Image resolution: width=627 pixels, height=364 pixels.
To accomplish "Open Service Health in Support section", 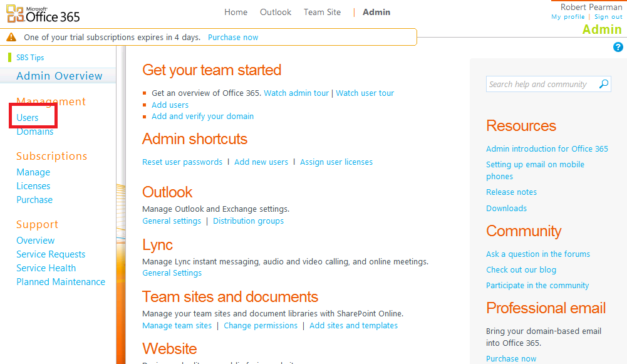I will [46, 268].
